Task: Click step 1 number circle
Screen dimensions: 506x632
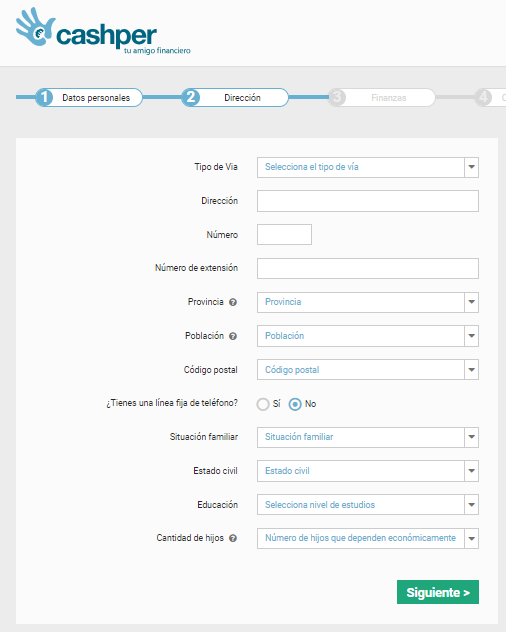Action: click(44, 98)
